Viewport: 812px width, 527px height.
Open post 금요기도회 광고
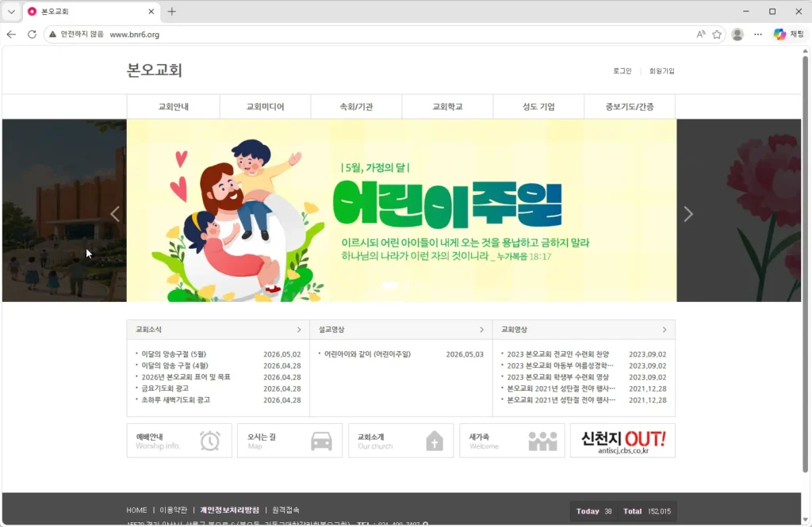[x=165, y=388]
